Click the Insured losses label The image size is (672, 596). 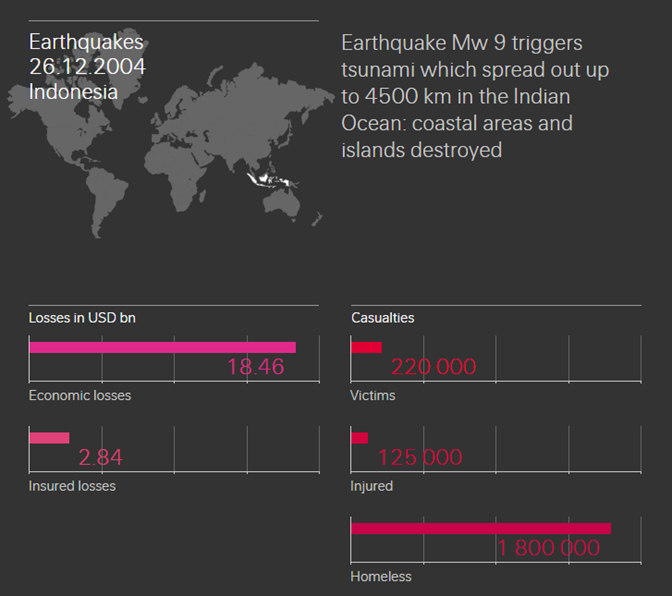tap(72, 486)
